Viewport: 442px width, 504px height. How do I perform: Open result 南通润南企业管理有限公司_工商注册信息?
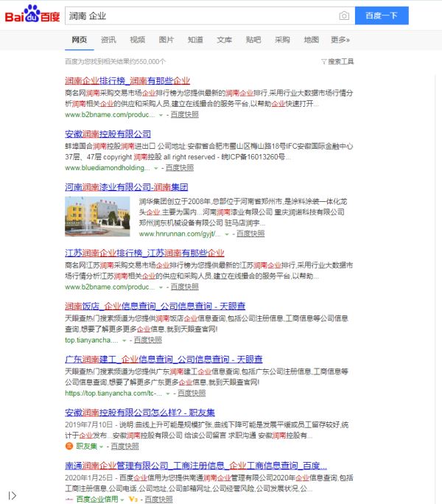196,466
